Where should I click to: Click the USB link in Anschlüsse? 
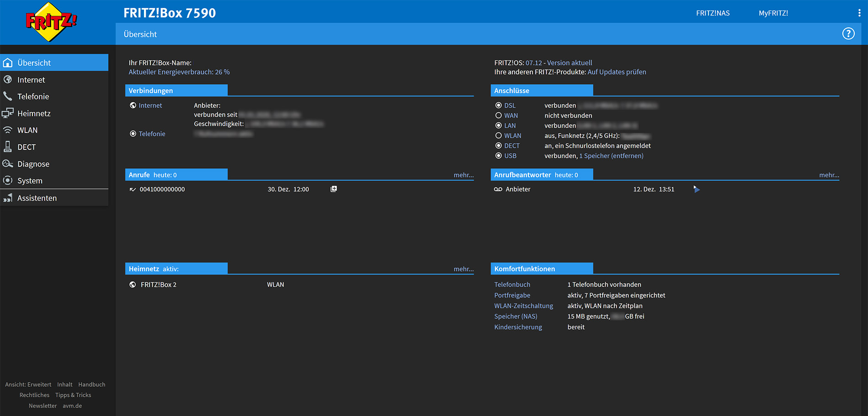pyautogui.click(x=510, y=156)
